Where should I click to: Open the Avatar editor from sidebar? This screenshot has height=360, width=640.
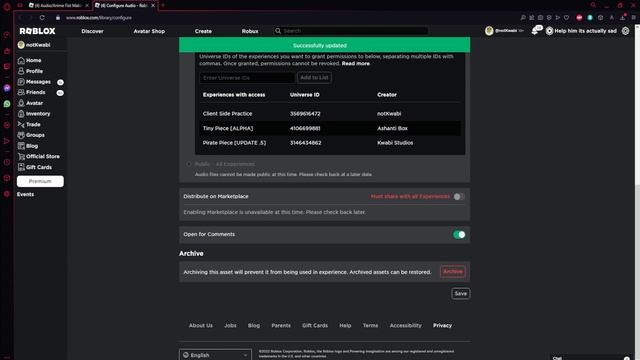(30, 103)
